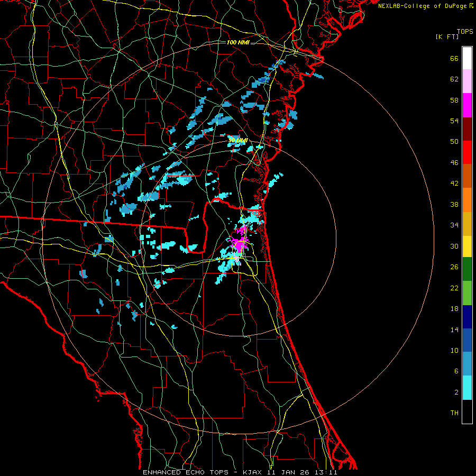The height and width of the screenshot is (476, 476).
Task: Click the 6 legend label
Action: click(456, 371)
